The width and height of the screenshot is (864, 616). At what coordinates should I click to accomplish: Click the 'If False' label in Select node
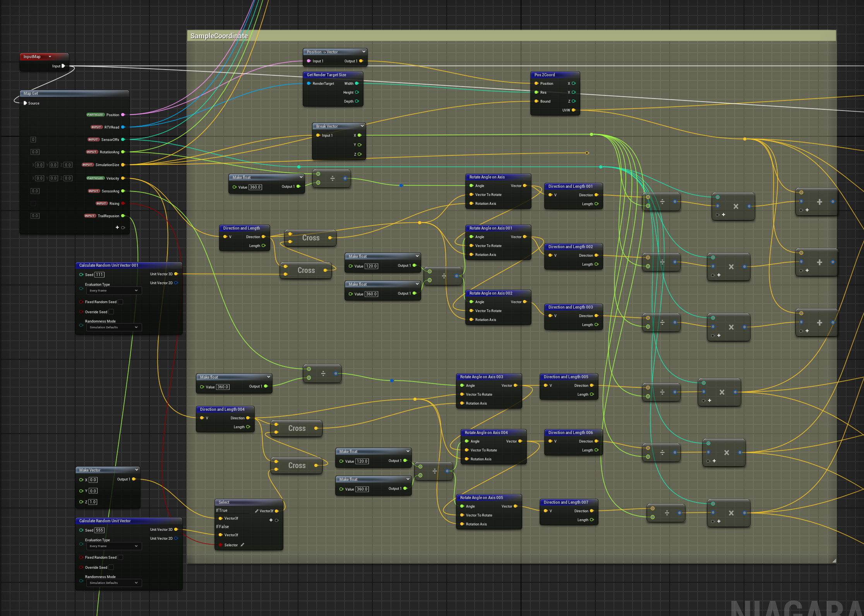tap(222, 527)
